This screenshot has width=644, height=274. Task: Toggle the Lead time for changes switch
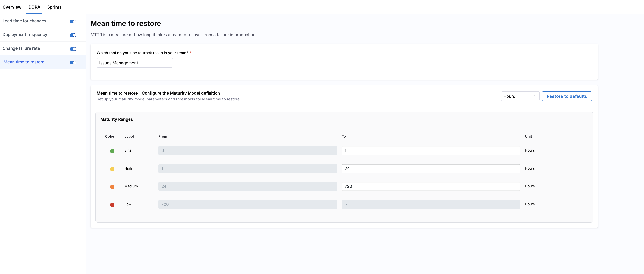73,22
